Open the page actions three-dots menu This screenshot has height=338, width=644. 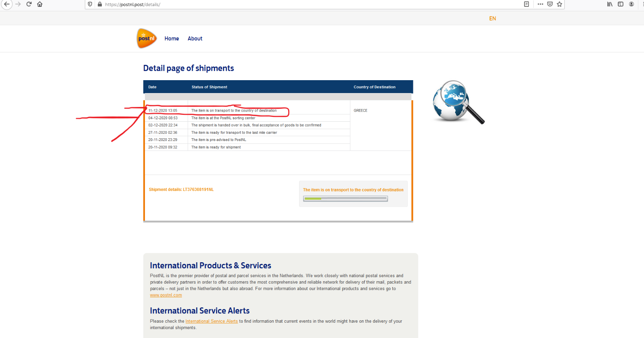pos(540,4)
